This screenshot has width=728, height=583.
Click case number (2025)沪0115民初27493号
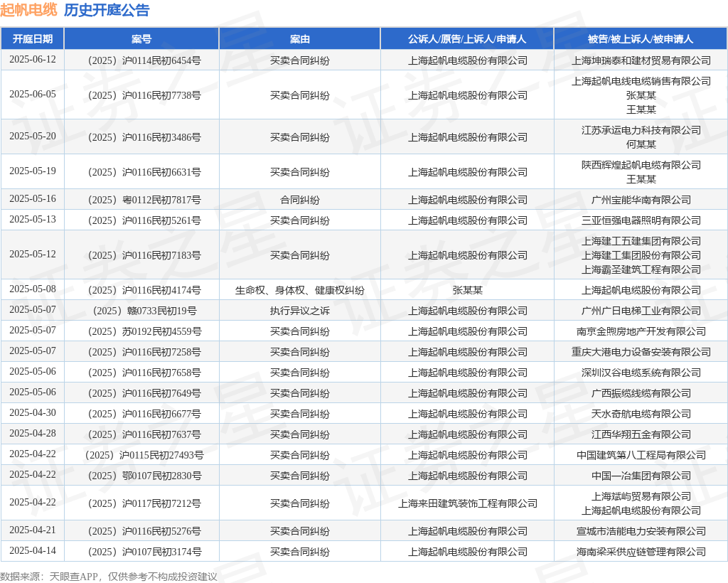[144, 455]
